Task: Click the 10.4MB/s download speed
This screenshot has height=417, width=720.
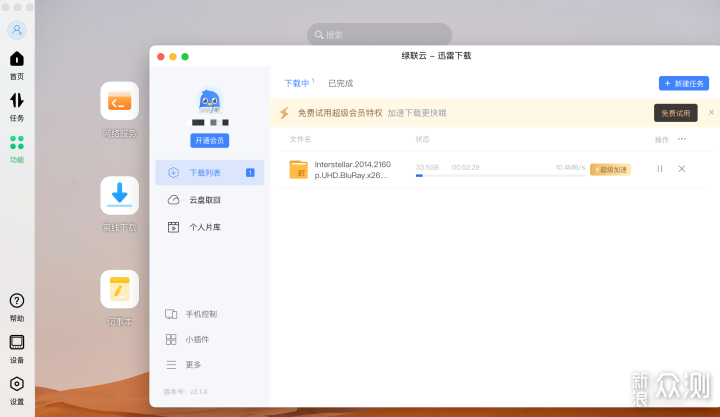Action: [x=570, y=167]
